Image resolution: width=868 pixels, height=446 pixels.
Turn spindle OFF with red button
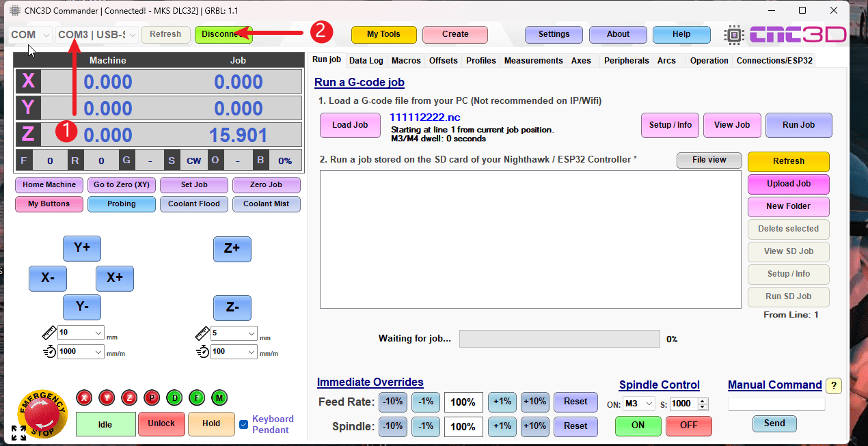(688, 426)
